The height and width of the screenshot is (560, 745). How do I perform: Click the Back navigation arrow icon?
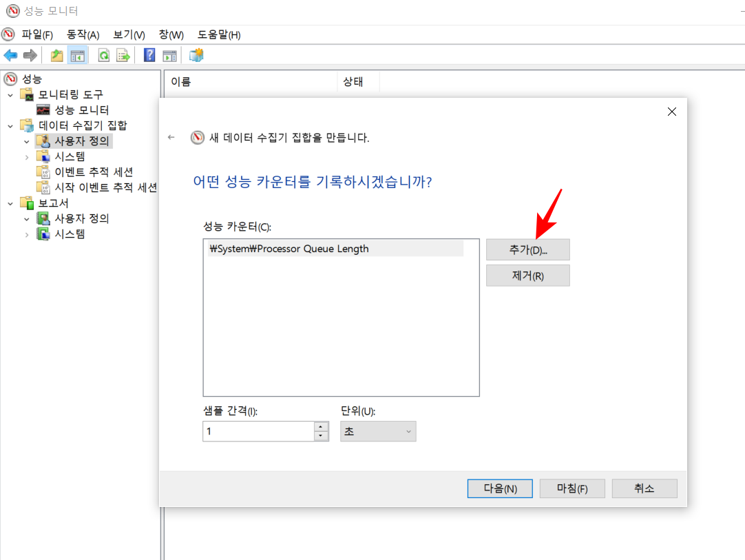(x=10, y=55)
